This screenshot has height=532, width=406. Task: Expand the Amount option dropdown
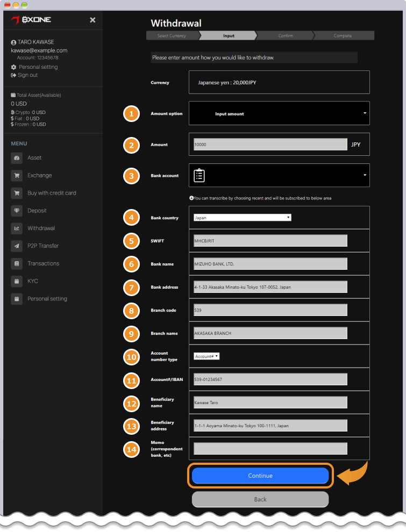coord(365,113)
